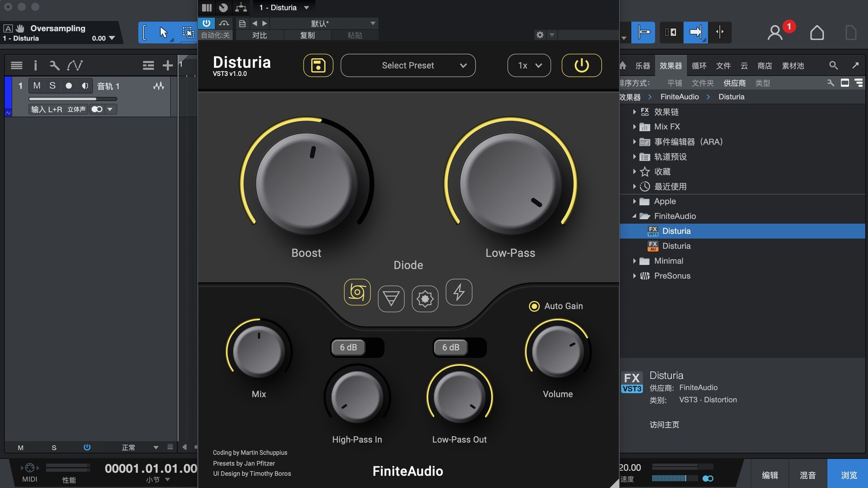
Task: Toggle the High-Pass In 6 dB slope switch
Action: click(x=357, y=347)
